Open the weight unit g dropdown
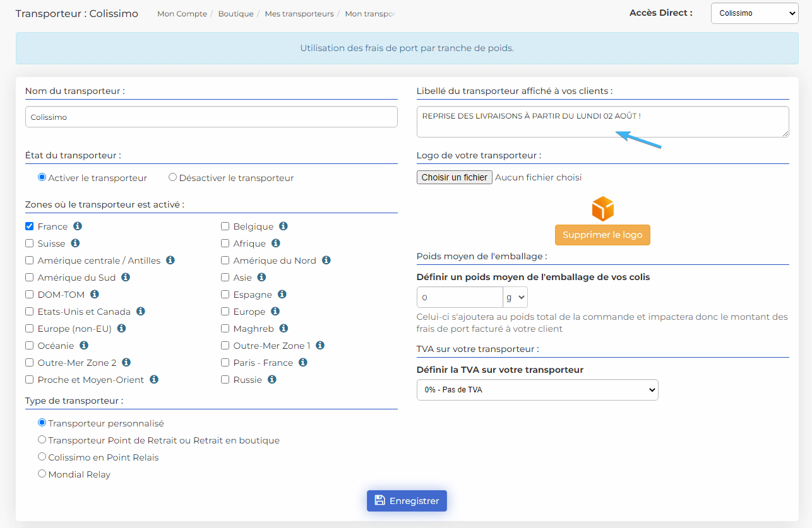812x528 pixels. coord(515,297)
